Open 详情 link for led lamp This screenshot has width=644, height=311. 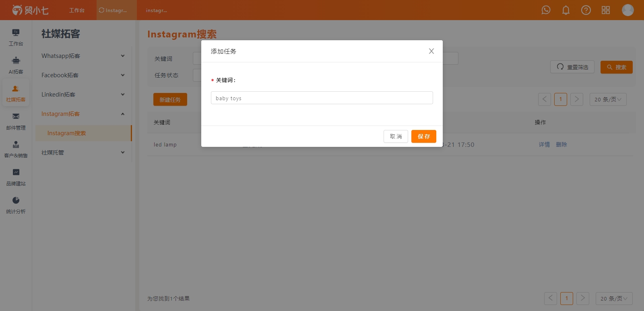[x=544, y=144]
